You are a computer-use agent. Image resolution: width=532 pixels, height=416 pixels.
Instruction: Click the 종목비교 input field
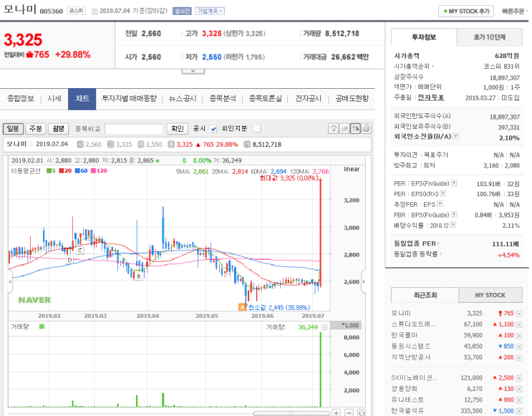[134, 129]
